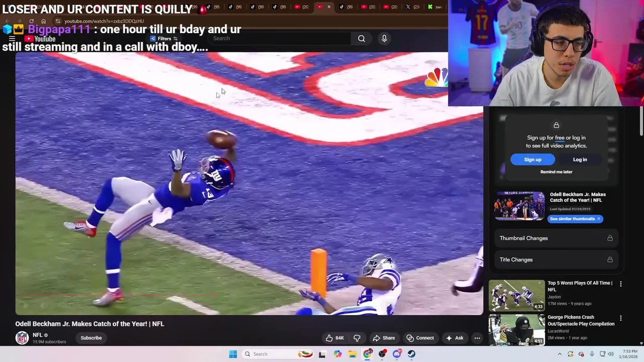Click the video title Odell Beckham Jr. Makes Catch

tap(90, 324)
